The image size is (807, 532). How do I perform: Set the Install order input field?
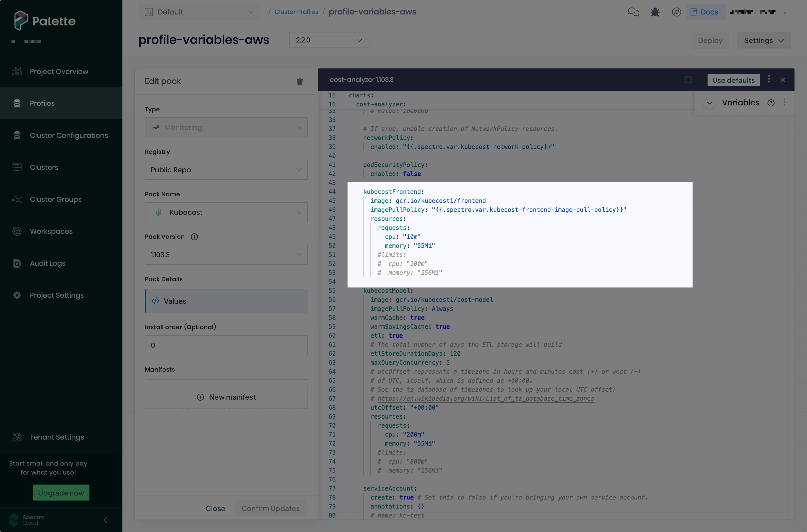(x=226, y=345)
